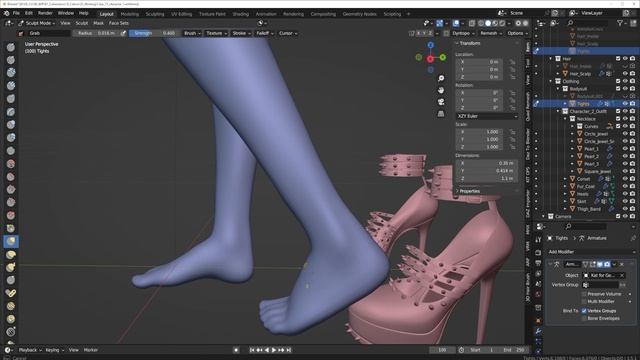Viewport: 640px width, 360px height.
Task: Adjust the brush Strength slider
Action: pos(153,33)
